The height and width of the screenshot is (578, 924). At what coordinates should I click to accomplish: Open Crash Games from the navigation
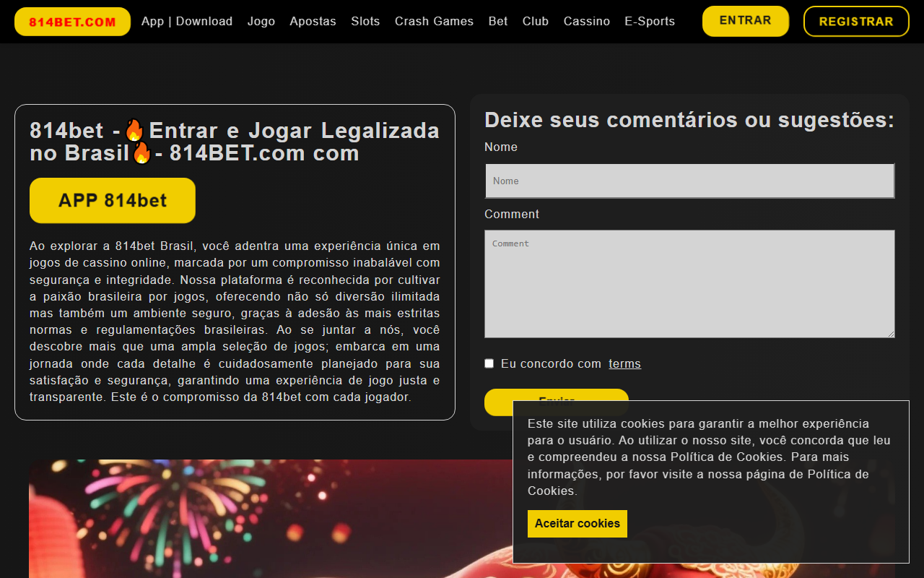434,22
